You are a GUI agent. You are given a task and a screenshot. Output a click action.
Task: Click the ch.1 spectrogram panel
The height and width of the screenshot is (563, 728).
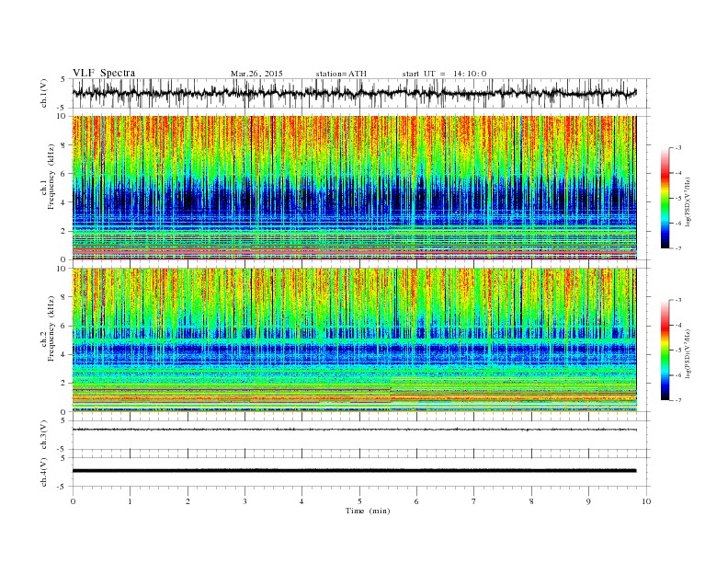(354, 188)
